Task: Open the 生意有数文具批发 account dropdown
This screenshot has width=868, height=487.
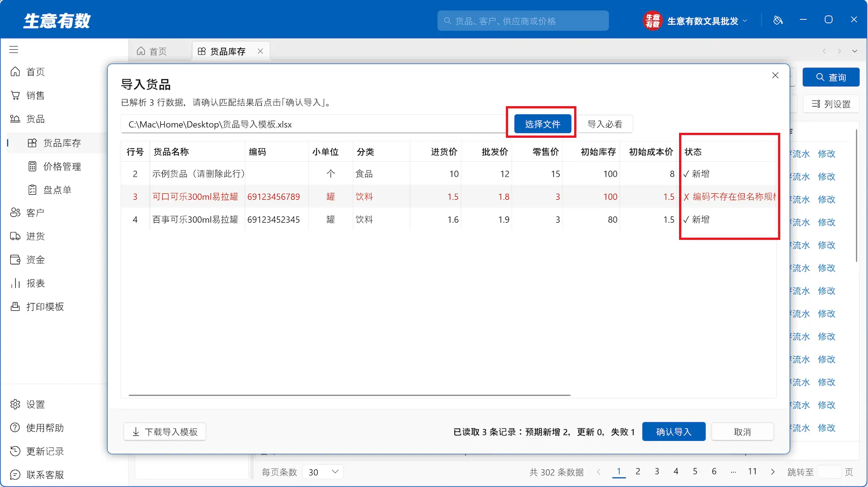Action: click(707, 21)
